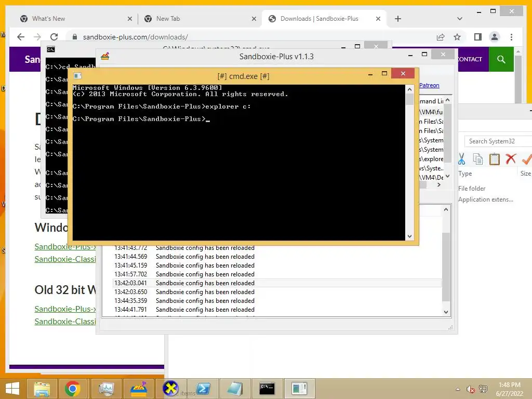Reload the Sandboxie downloads page
532x399 pixels.
click(54, 37)
